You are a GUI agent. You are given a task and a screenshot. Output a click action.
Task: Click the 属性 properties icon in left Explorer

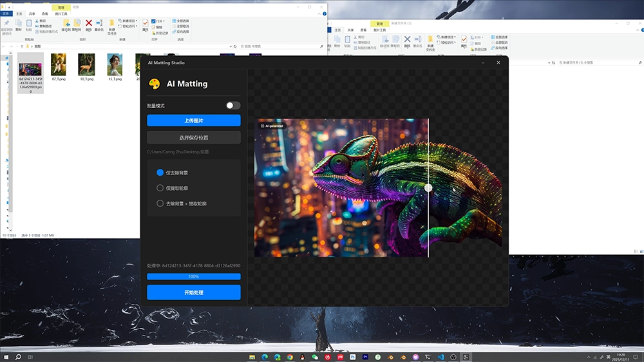pyautogui.click(x=146, y=24)
